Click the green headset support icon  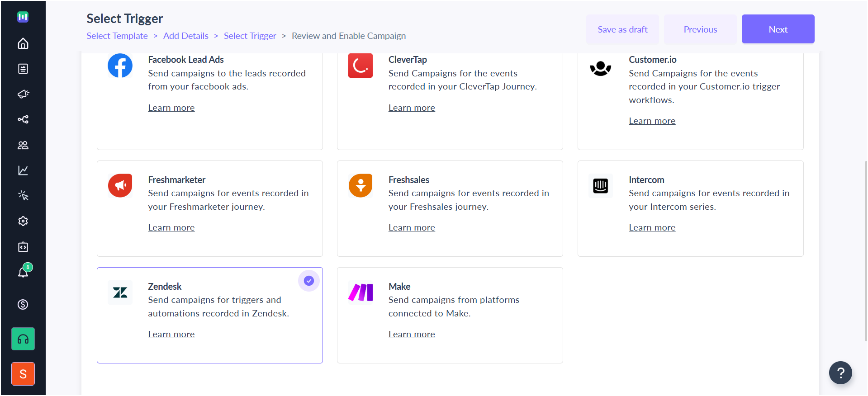click(x=23, y=339)
